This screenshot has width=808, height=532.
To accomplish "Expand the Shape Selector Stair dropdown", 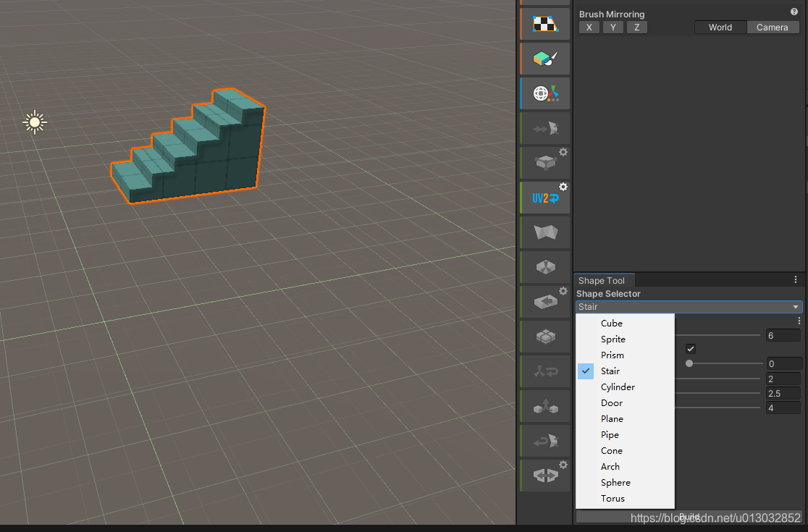I will pyautogui.click(x=689, y=307).
